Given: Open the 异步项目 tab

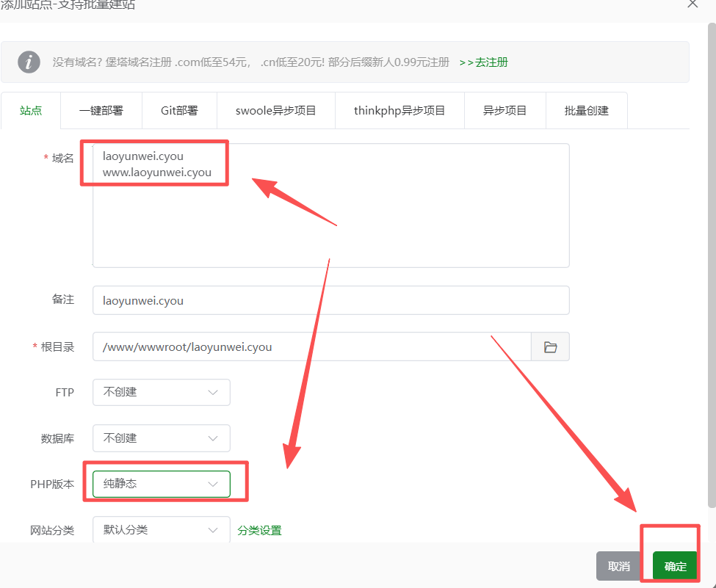Looking at the screenshot, I should 505,111.
